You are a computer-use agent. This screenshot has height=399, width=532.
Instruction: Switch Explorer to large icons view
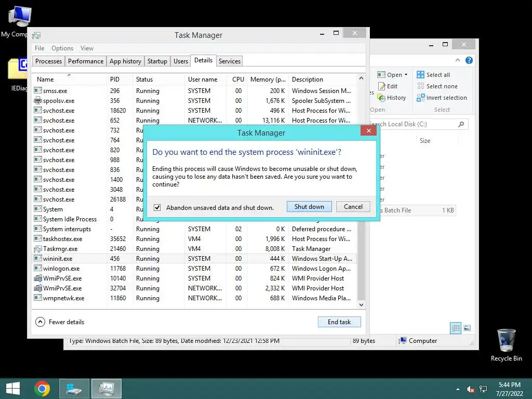pyautogui.click(x=467, y=328)
